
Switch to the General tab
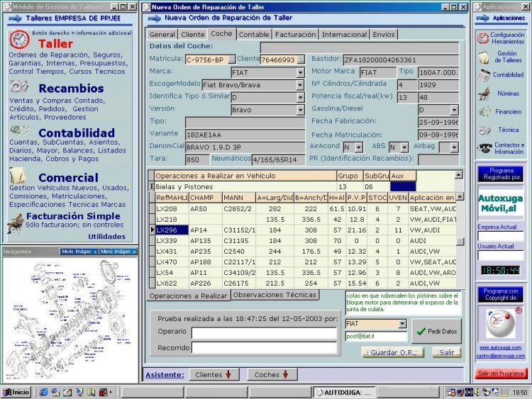tap(162, 34)
